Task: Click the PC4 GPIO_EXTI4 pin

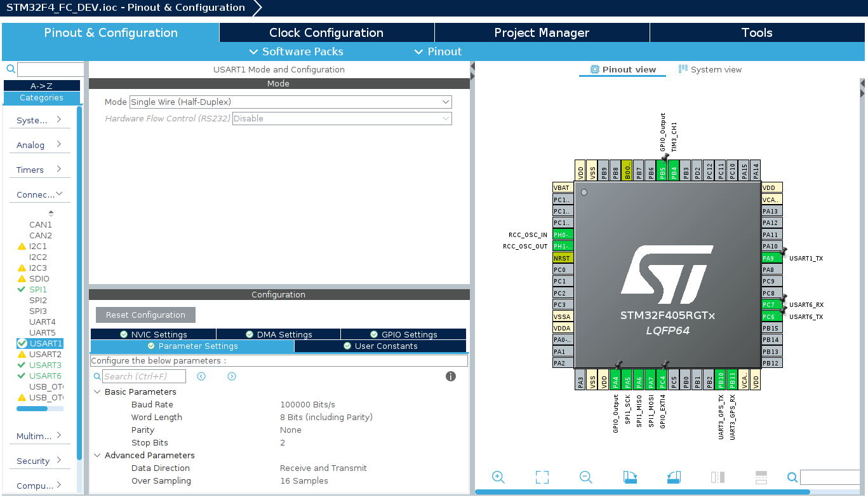Action: click(x=662, y=379)
